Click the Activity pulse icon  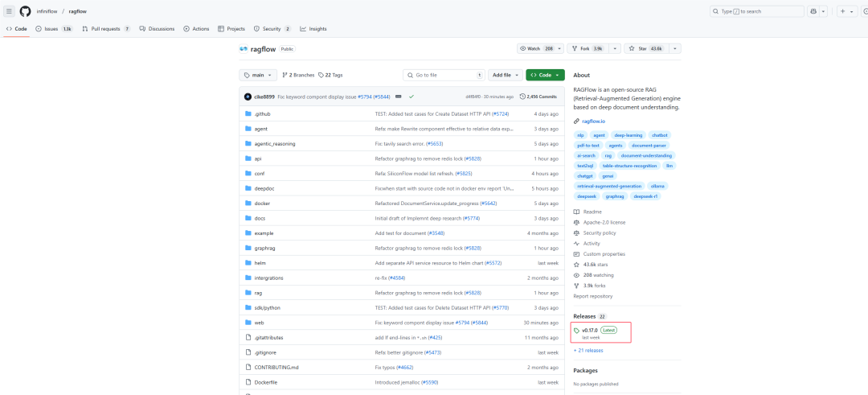coord(576,243)
